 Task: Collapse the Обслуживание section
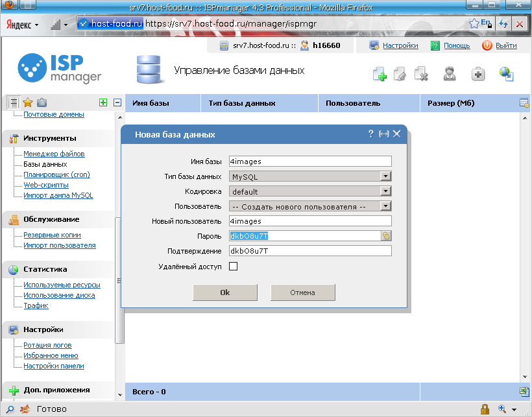[x=51, y=219]
